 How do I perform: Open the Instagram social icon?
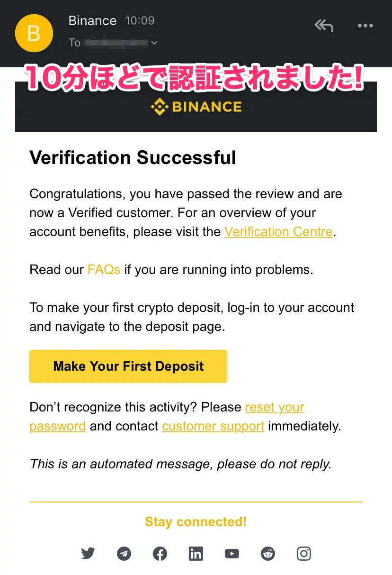pyautogui.click(x=304, y=553)
